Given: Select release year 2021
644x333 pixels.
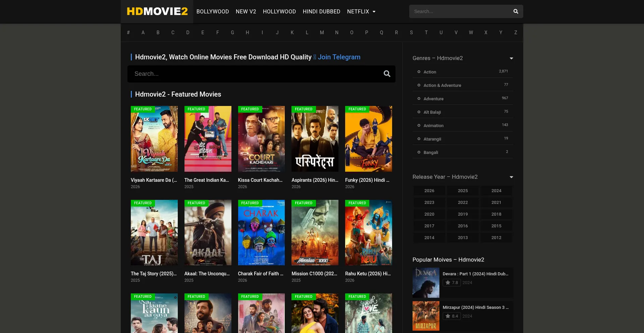Looking at the screenshot, I should pos(496,202).
